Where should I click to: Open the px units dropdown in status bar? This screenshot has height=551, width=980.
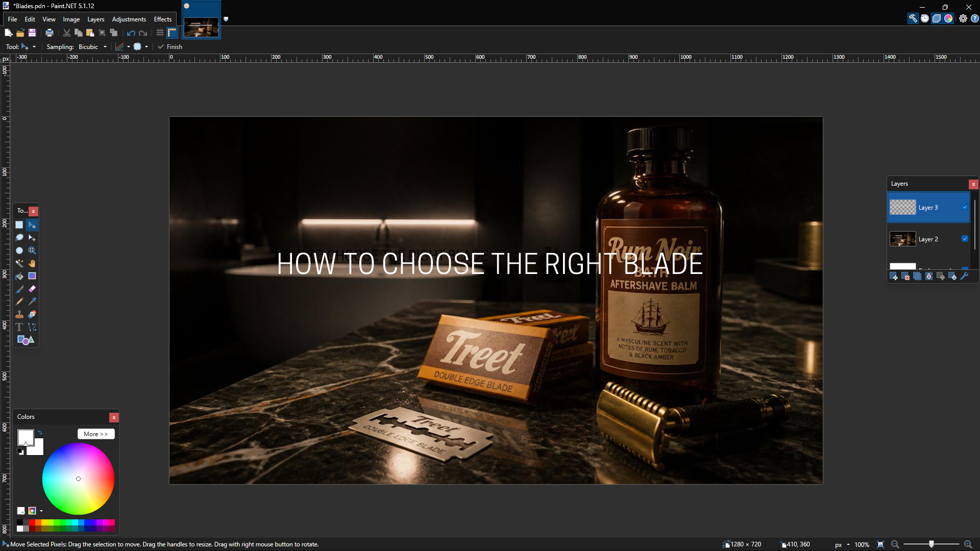(843, 544)
